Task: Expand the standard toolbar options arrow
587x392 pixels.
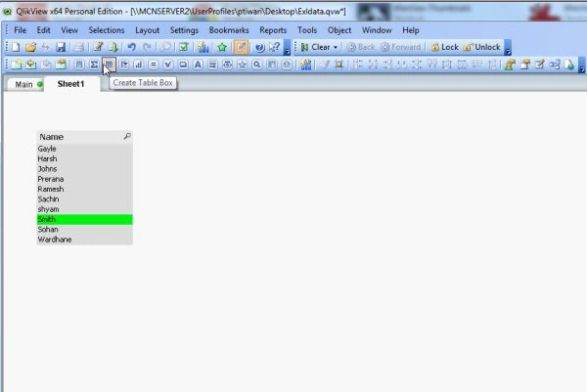Action: (x=287, y=48)
